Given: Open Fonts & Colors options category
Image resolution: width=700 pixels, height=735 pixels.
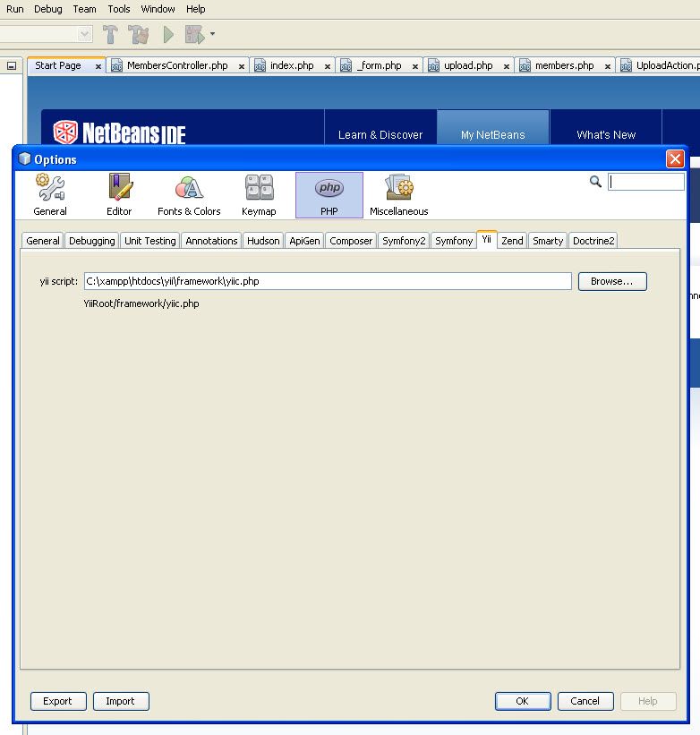Looking at the screenshot, I should coord(189,195).
